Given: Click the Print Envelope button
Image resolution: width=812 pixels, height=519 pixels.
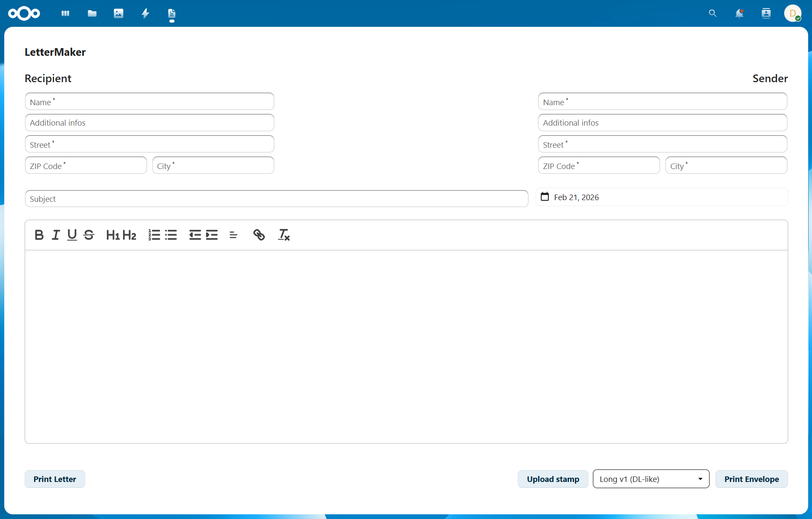Looking at the screenshot, I should tap(751, 479).
